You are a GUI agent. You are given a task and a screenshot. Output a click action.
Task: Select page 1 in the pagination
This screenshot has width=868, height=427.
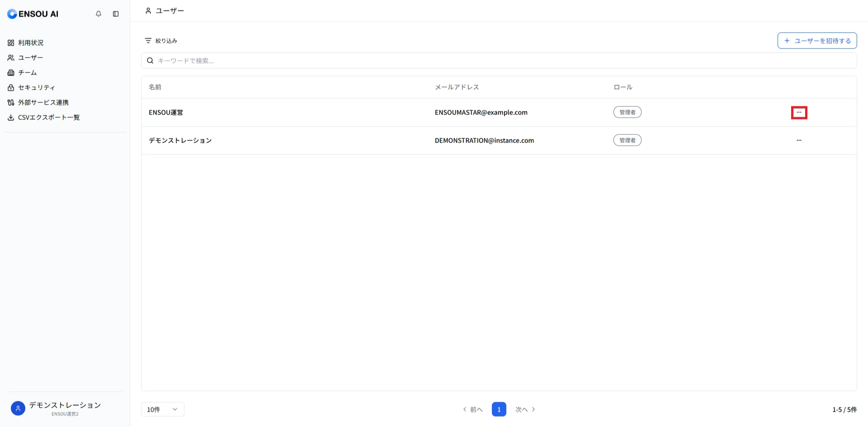coord(499,409)
